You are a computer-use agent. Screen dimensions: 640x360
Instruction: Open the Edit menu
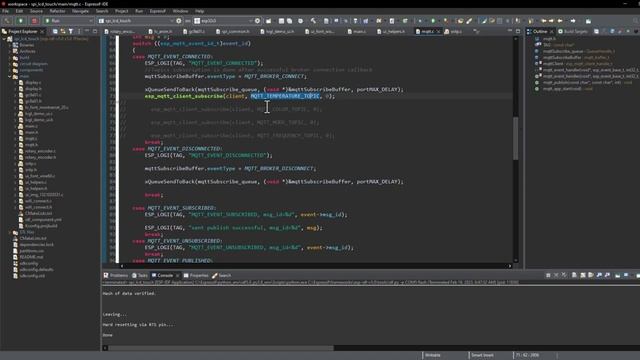pyautogui.click(x=19, y=11)
